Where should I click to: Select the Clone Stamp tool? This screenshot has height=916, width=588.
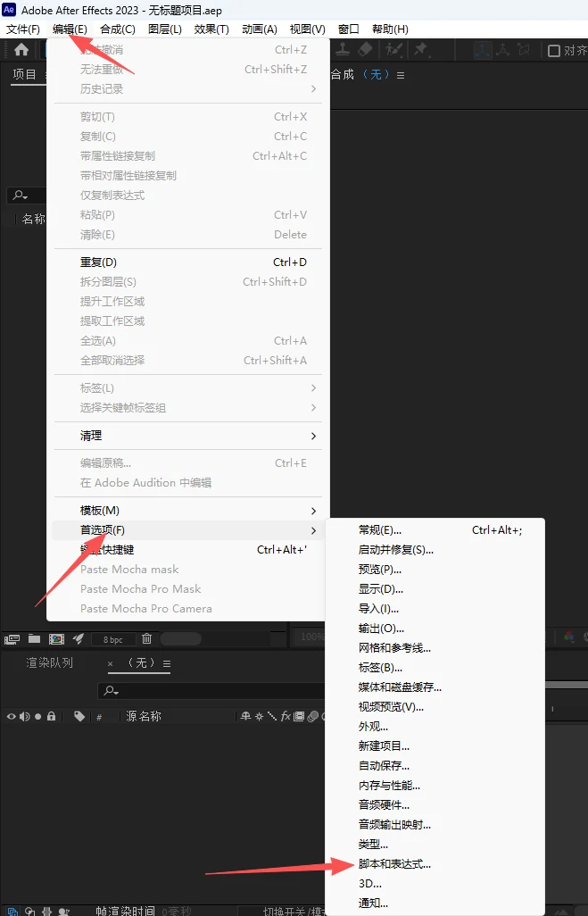343,50
